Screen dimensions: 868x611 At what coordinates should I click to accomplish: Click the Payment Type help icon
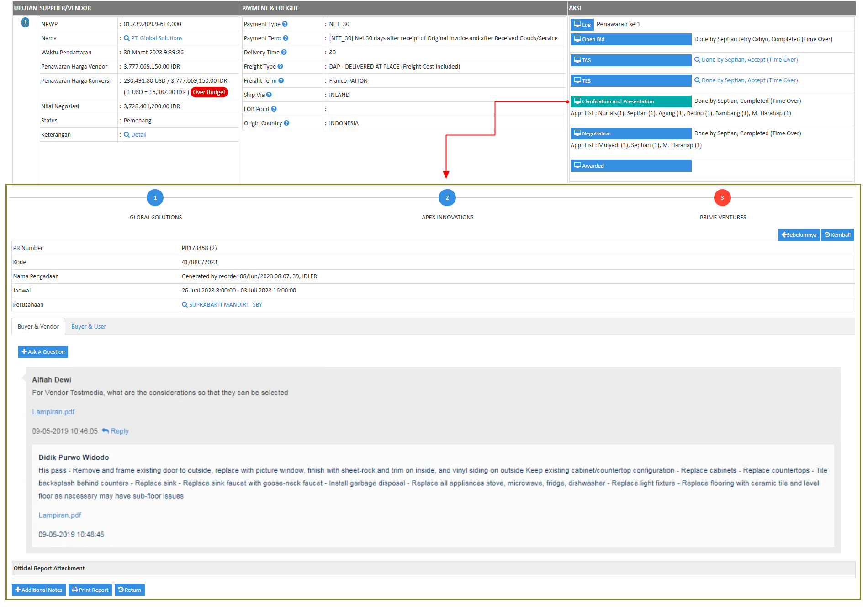284,24
